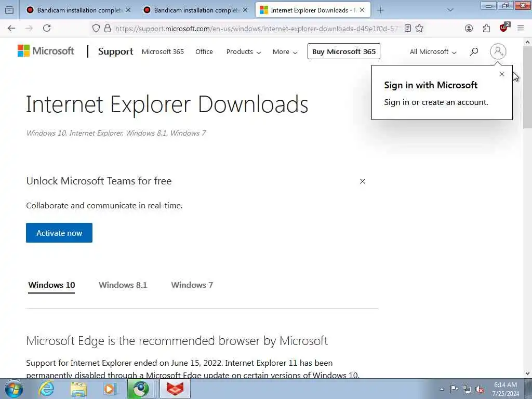Screen dimensions: 532x399
Task: Click the address bar URL field
Action: coord(257,29)
